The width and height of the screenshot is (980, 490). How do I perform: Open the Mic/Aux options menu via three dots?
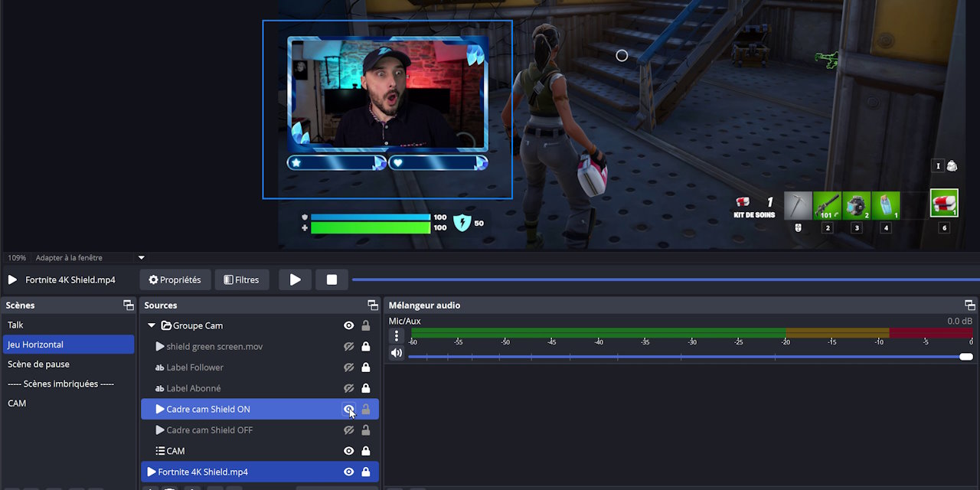point(397,335)
